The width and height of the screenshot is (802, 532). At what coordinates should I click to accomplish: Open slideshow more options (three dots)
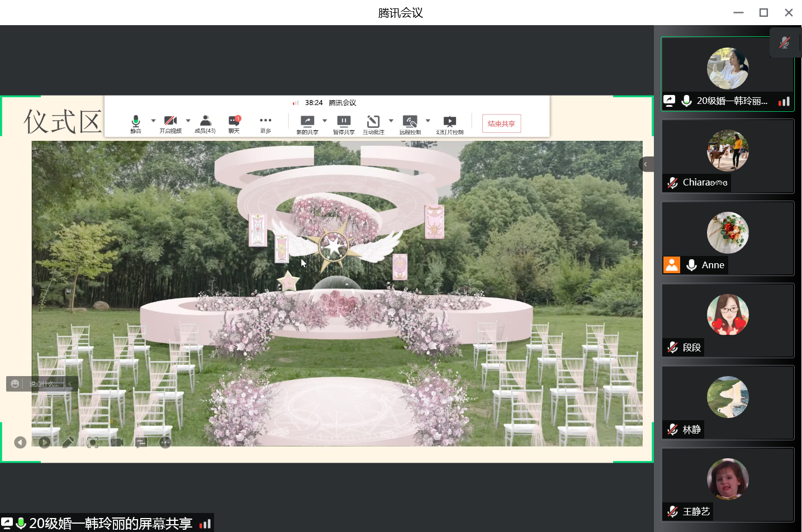pyautogui.click(x=165, y=443)
